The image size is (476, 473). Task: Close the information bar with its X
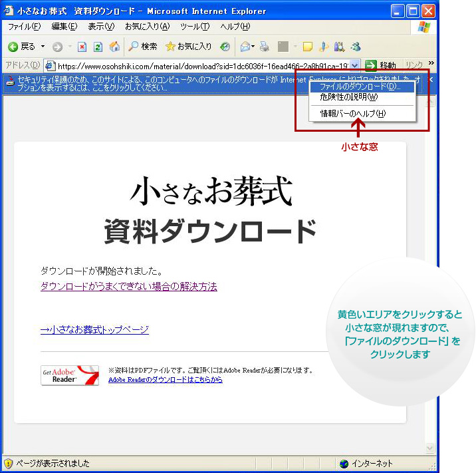[x=430, y=80]
